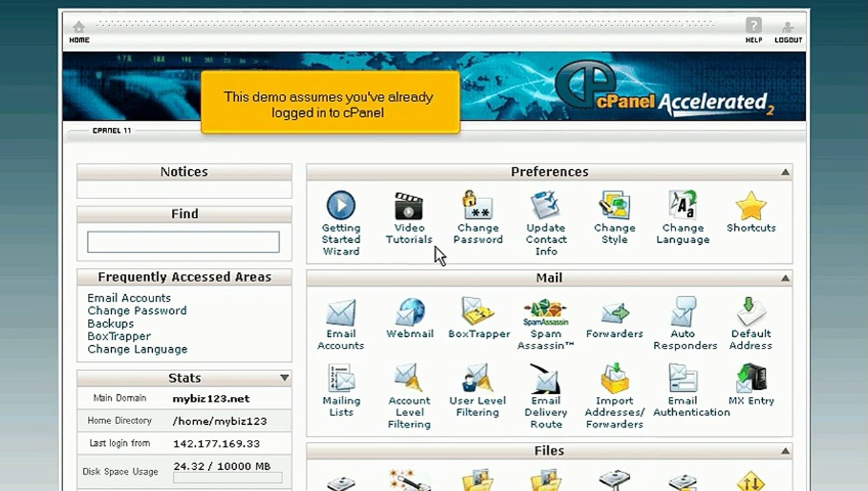Open the Update Contact Info icon
868x491 pixels.
pos(546,205)
